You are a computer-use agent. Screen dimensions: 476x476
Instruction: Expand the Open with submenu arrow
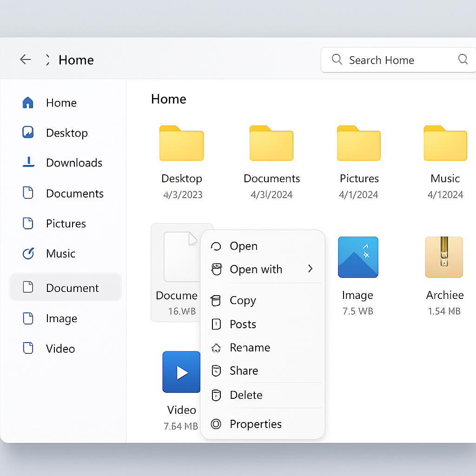click(310, 269)
